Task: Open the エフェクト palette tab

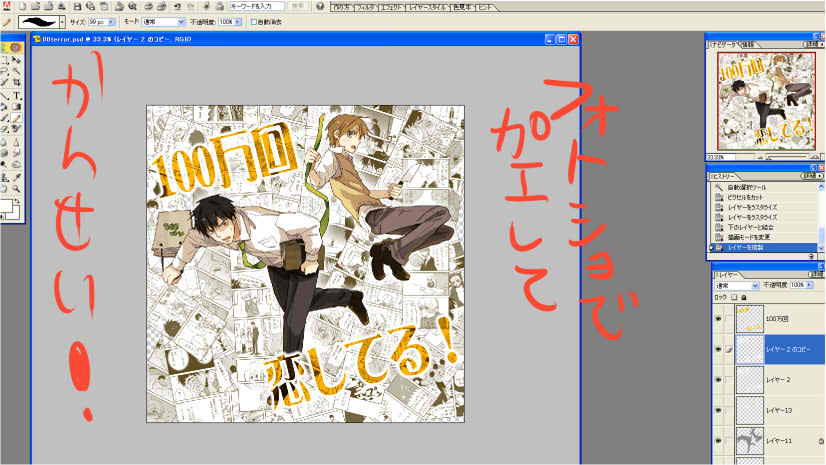Action: click(392, 7)
